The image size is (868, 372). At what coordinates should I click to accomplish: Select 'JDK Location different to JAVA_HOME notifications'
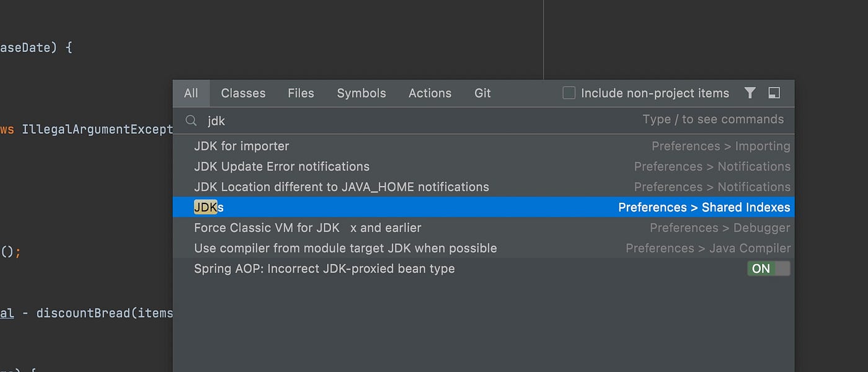pyautogui.click(x=342, y=187)
